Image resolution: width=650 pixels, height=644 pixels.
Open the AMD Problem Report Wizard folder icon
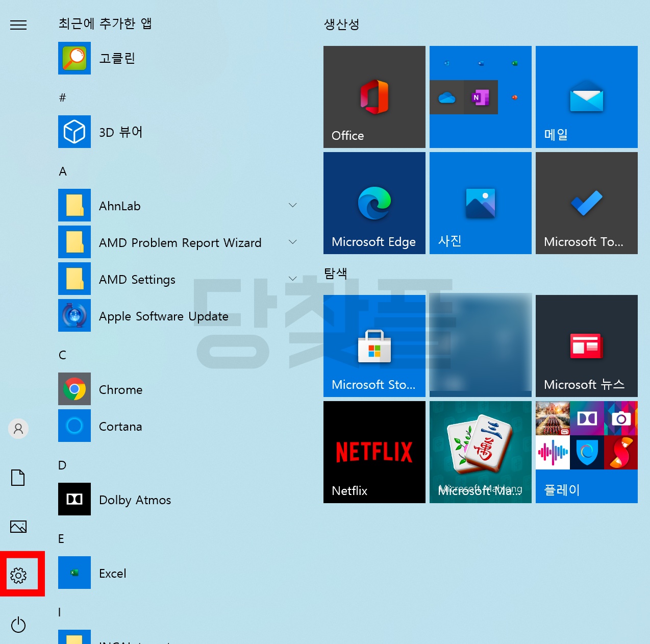pos(74,242)
